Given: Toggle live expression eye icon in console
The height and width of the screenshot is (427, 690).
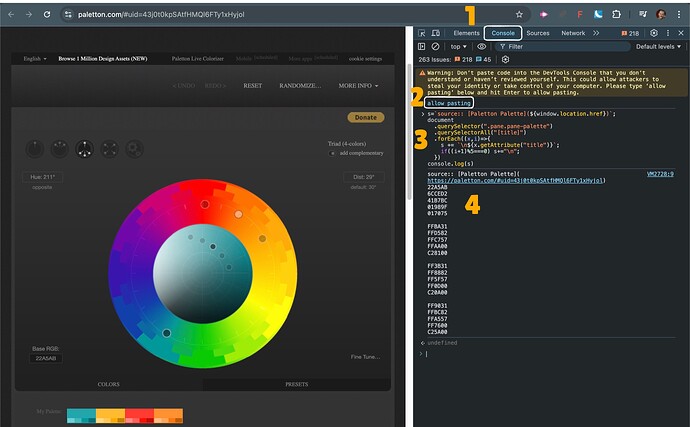Looking at the screenshot, I should [x=481, y=46].
